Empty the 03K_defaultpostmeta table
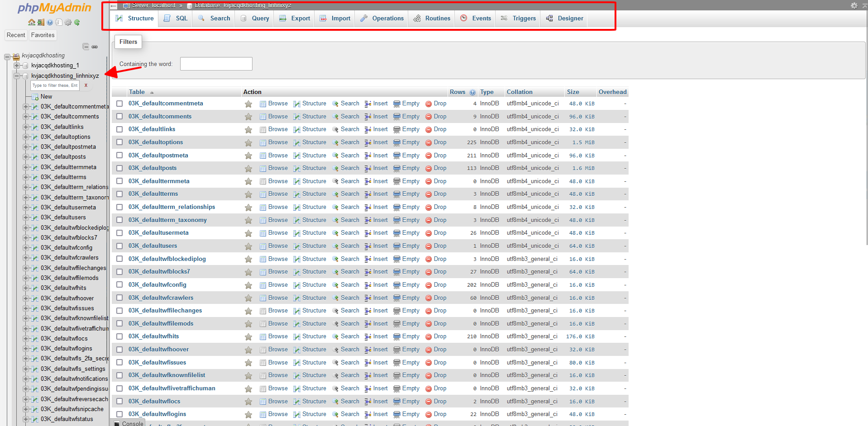The image size is (868, 426). click(406, 156)
